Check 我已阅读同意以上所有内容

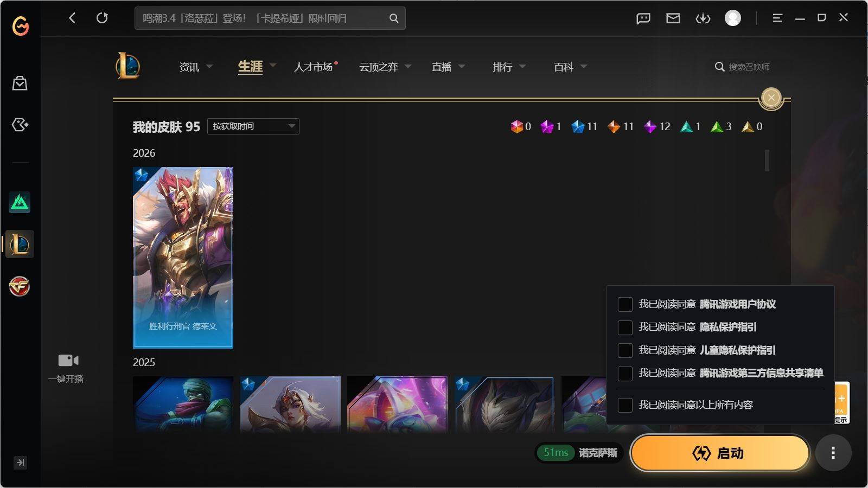pos(625,405)
